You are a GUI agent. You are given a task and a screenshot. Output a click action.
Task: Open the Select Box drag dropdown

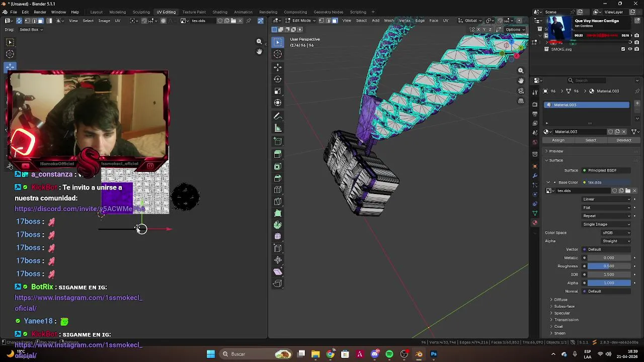coord(31,30)
